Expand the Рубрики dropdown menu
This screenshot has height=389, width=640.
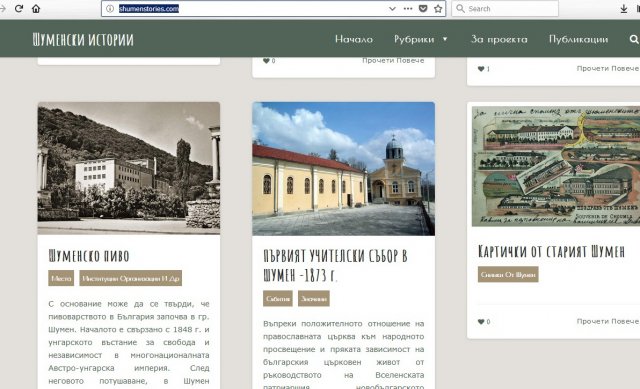(x=421, y=39)
